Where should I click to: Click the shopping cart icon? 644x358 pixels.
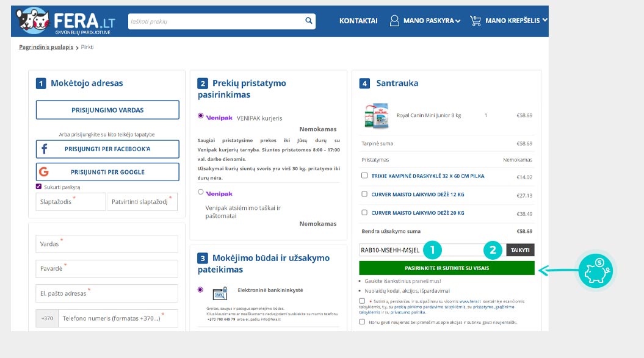(476, 21)
